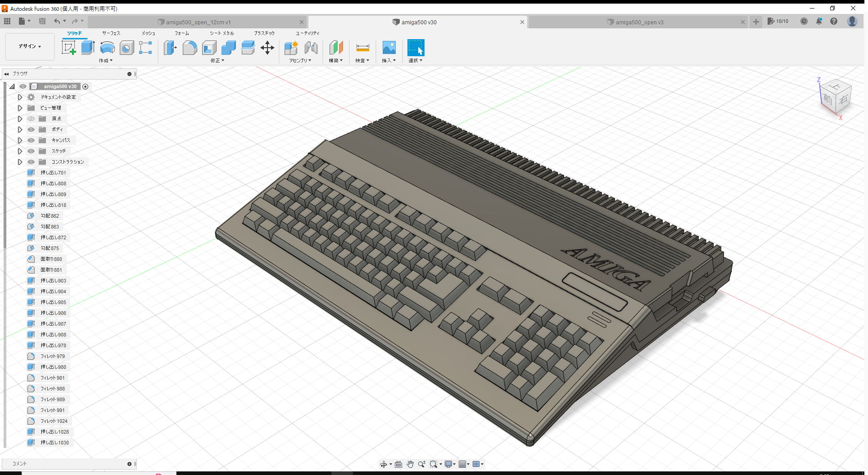Click inside the コメント input field
The height and width of the screenshot is (475, 868).
[x=68, y=463]
